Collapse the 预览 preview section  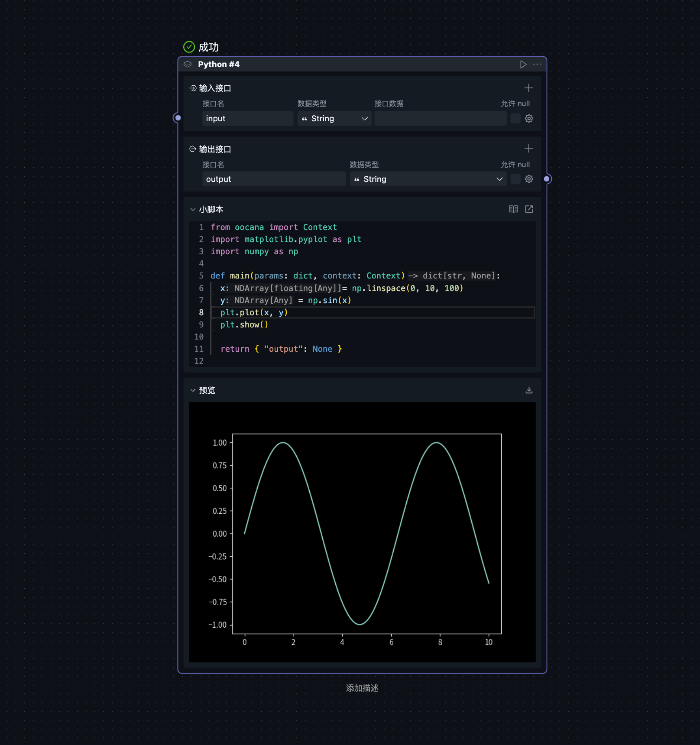193,390
